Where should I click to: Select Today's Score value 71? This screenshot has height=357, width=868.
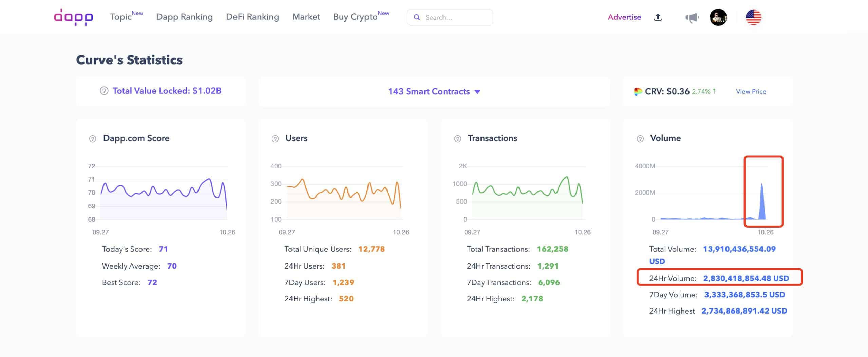click(163, 249)
